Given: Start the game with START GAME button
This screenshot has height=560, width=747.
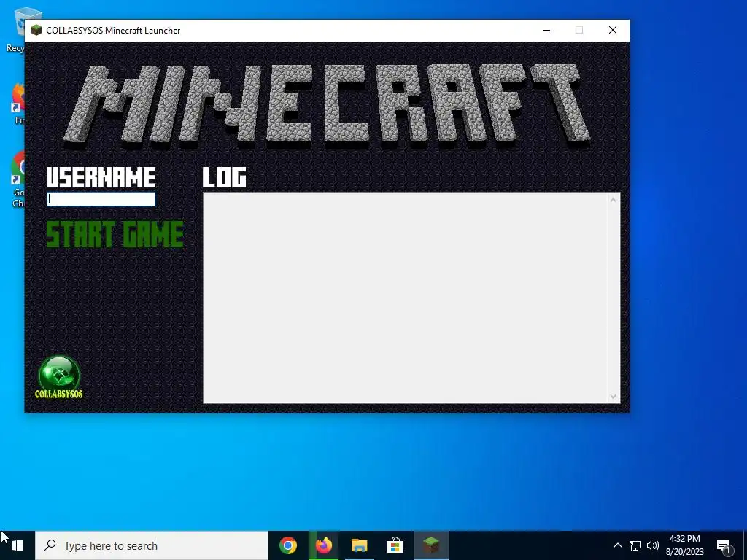Looking at the screenshot, I should click(115, 234).
